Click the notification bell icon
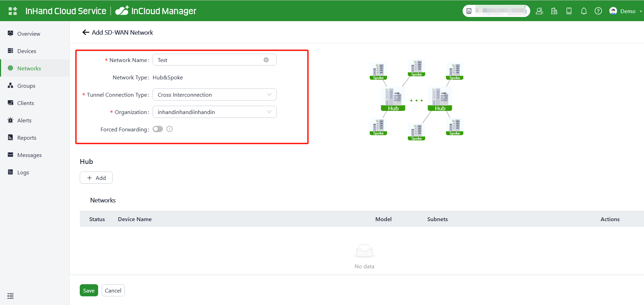The height and width of the screenshot is (305, 644). (584, 11)
